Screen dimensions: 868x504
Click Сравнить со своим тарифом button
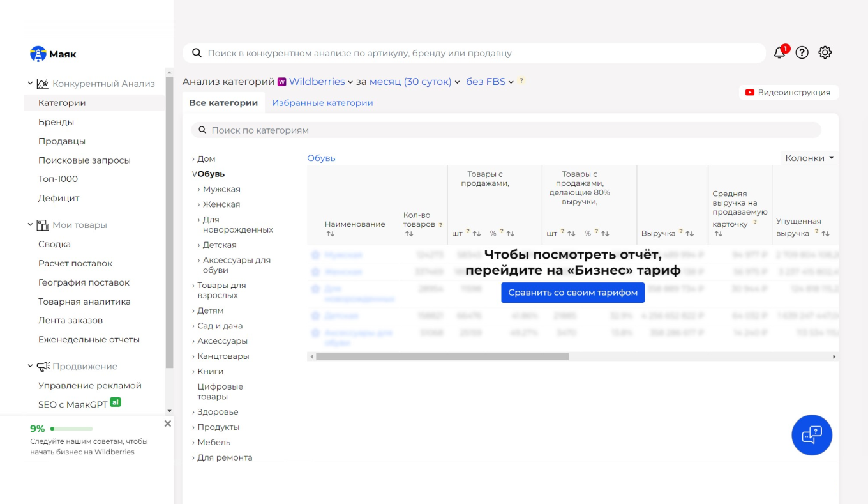pyautogui.click(x=572, y=293)
